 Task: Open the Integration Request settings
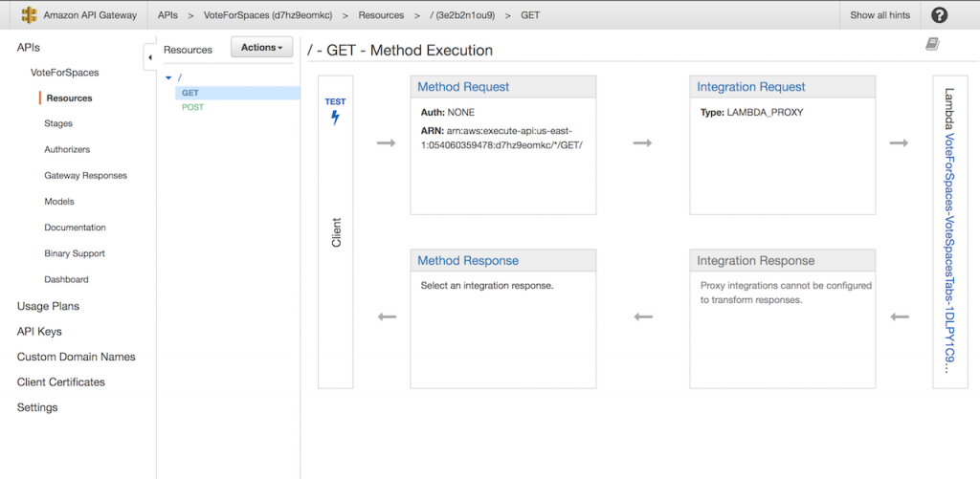pos(751,87)
